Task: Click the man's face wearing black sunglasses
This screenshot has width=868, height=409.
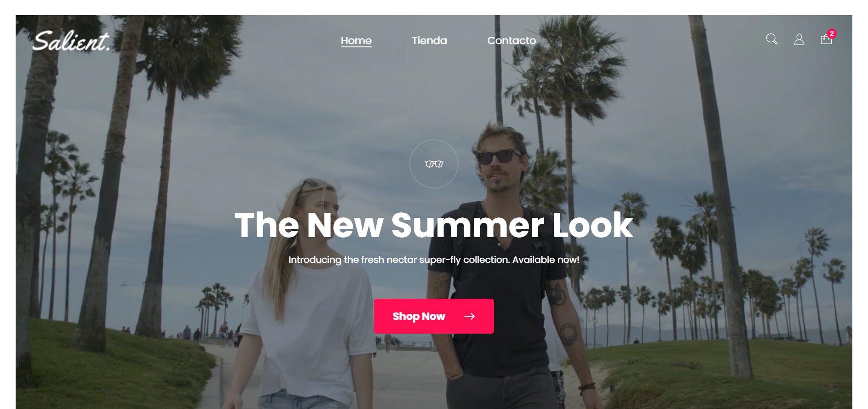Action: [x=498, y=163]
